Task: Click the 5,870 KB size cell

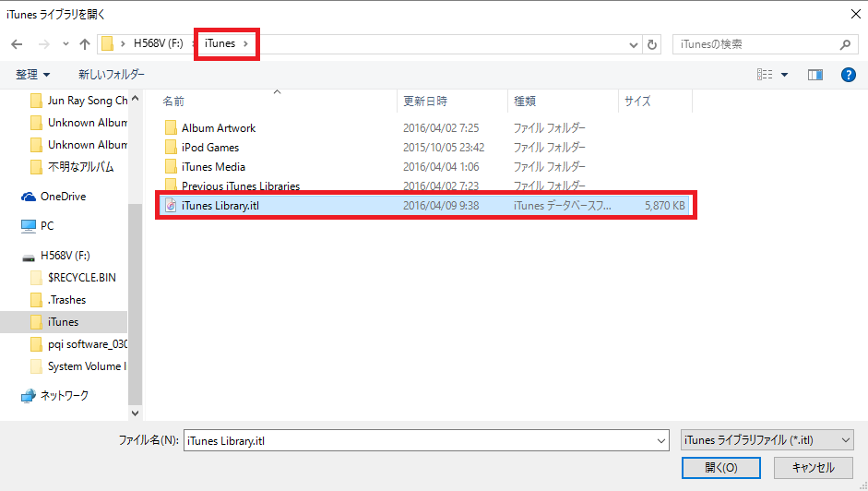Action: coord(665,206)
